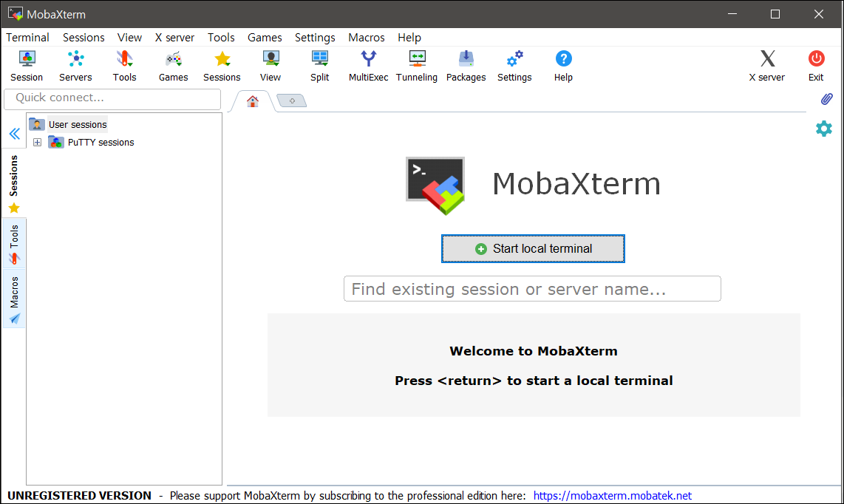Switch to Sessions vertical sidebar tab
The image size is (844, 504).
coord(14,183)
